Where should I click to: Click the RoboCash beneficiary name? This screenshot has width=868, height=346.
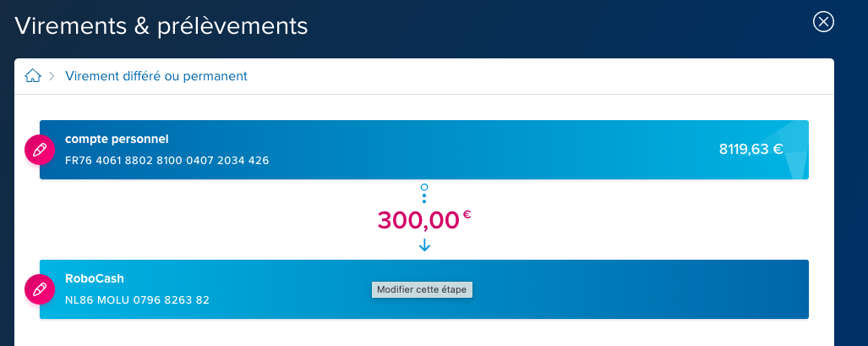click(95, 278)
